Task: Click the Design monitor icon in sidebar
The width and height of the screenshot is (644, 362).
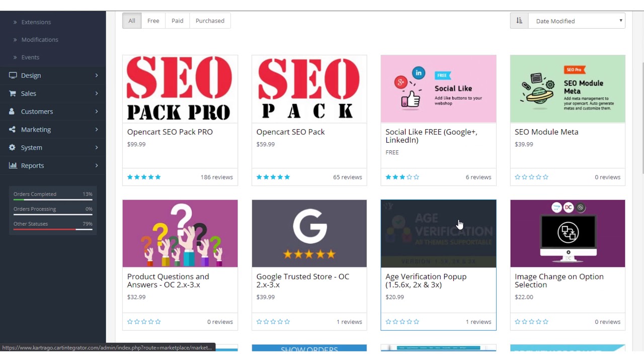Action: point(13,75)
